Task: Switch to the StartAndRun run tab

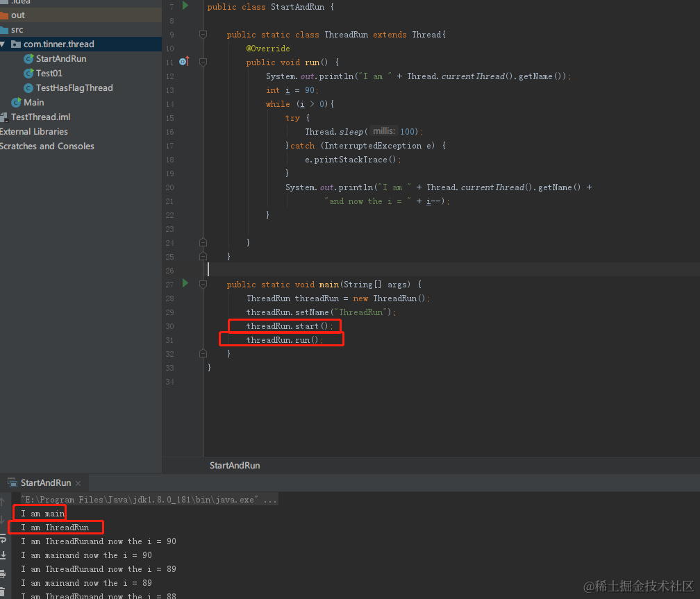Action: [46, 483]
